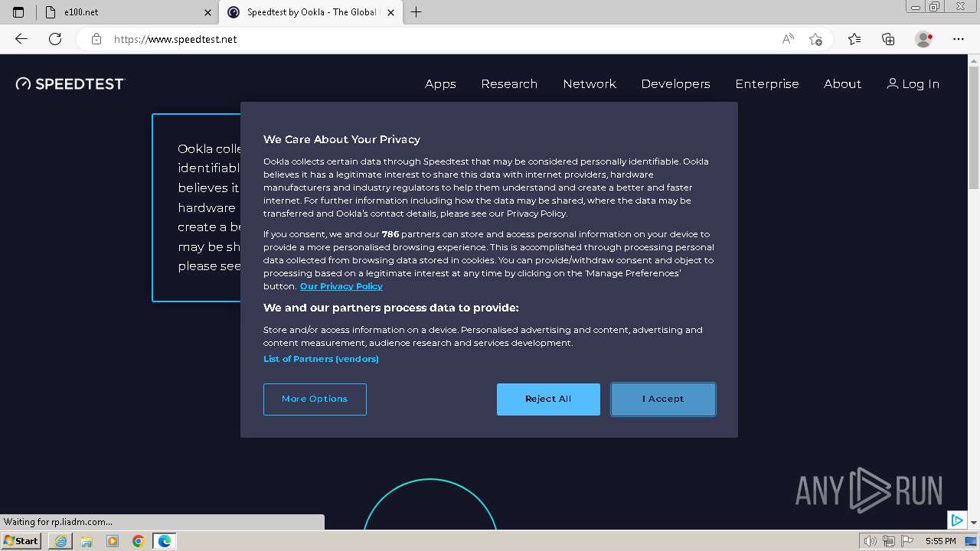View site information lock icon

coord(96,39)
